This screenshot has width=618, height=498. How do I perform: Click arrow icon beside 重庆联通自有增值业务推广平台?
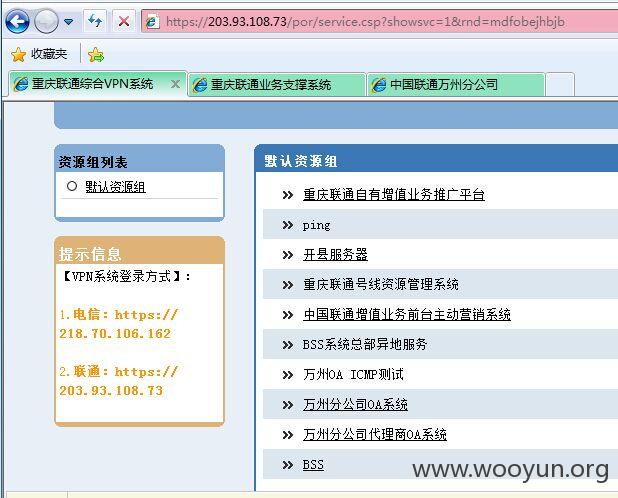[x=288, y=195]
